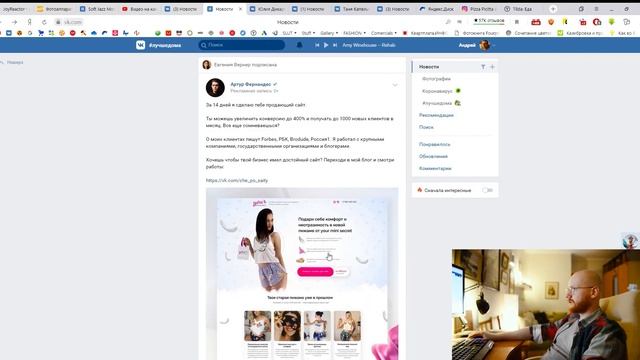The image size is (640, 360).
Task: Open the FASHION bookmarks folder dropdown
Action: click(354, 33)
